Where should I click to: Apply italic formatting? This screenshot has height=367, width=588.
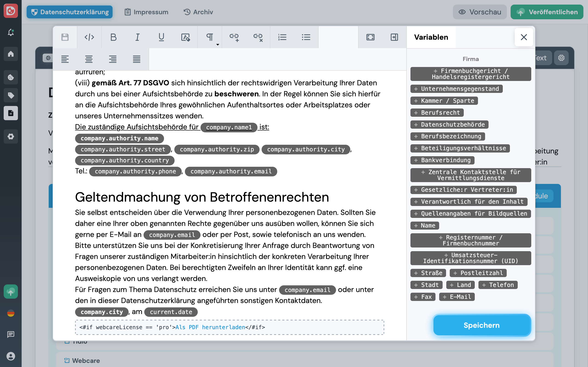(137, 37)
